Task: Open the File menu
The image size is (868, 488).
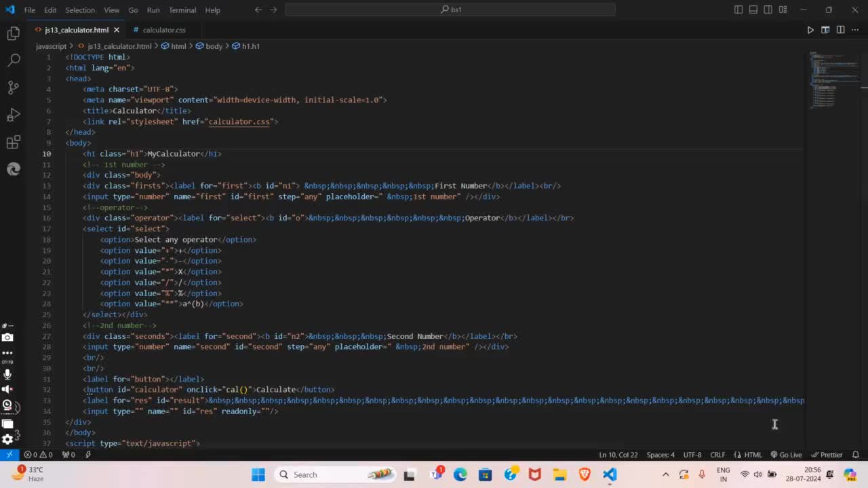Action: point(30,10)
